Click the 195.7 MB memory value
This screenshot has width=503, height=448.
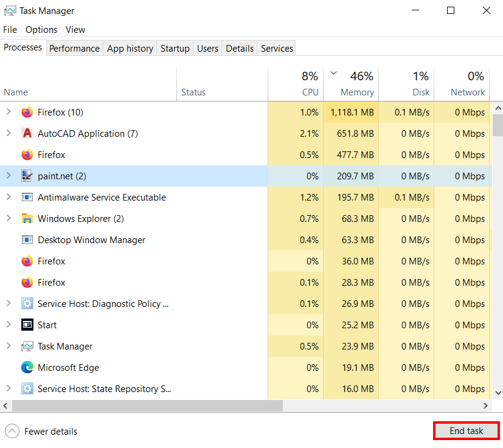(355, 197)
